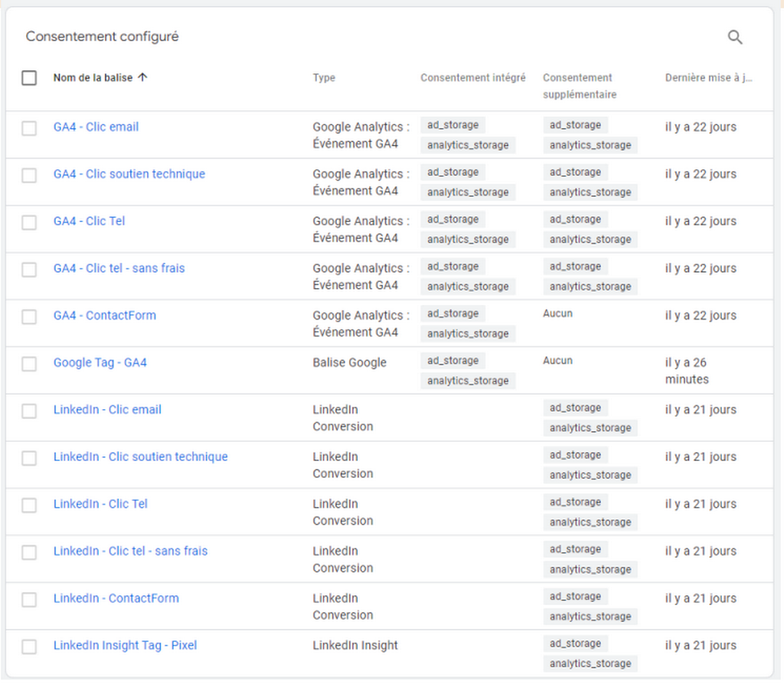
Task: Click LinkedIn Conversion type in LinkedIn - Clic Tel row
Action: 343,512
